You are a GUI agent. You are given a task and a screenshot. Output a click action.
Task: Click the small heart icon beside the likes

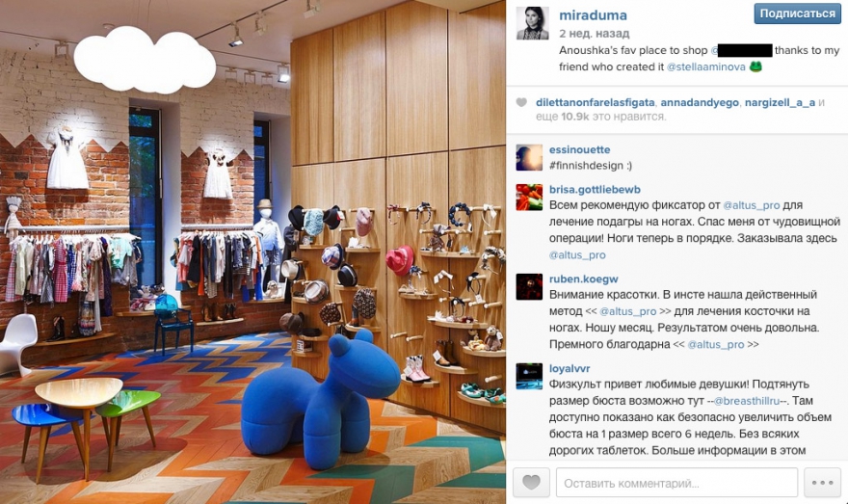pyautogui.click(x=521, y=102)
